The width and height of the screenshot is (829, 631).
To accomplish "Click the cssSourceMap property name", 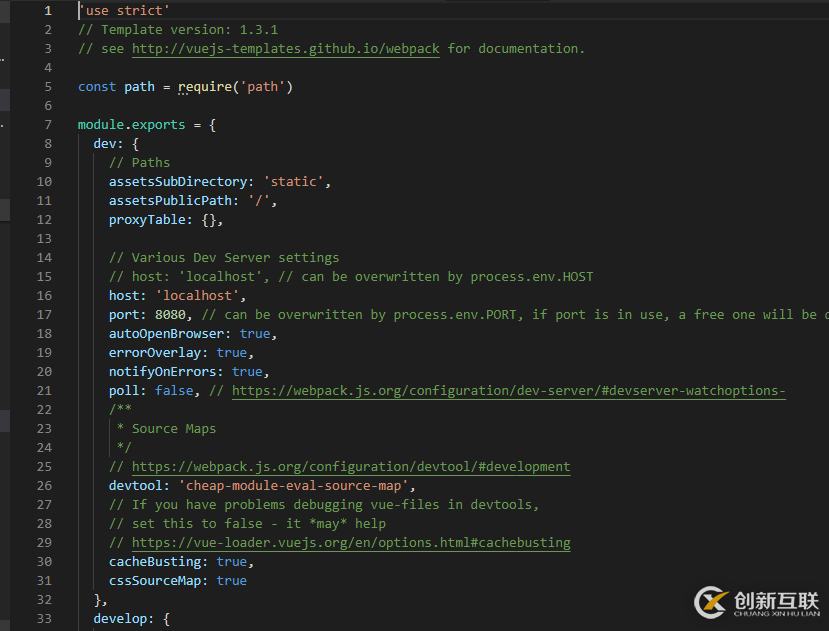I will (155, 581).
